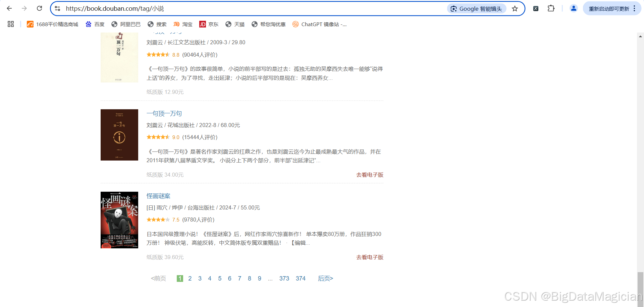The image size is (644, 307).
Task: Go to page 7
Action: pos(239,278)
